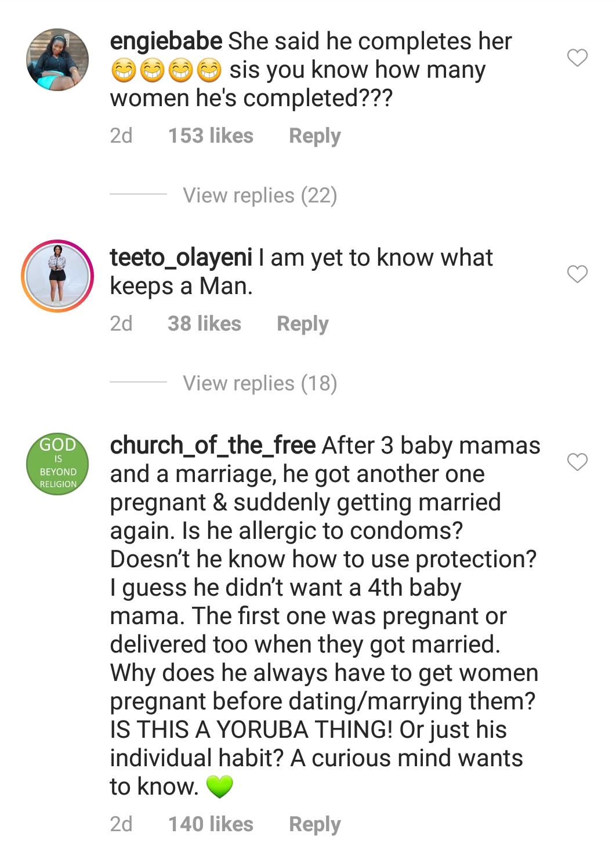Tap the heart on church_of_the_free's comment
The width and height of the screenshot is (616, 848).
(x=577, y=462)
